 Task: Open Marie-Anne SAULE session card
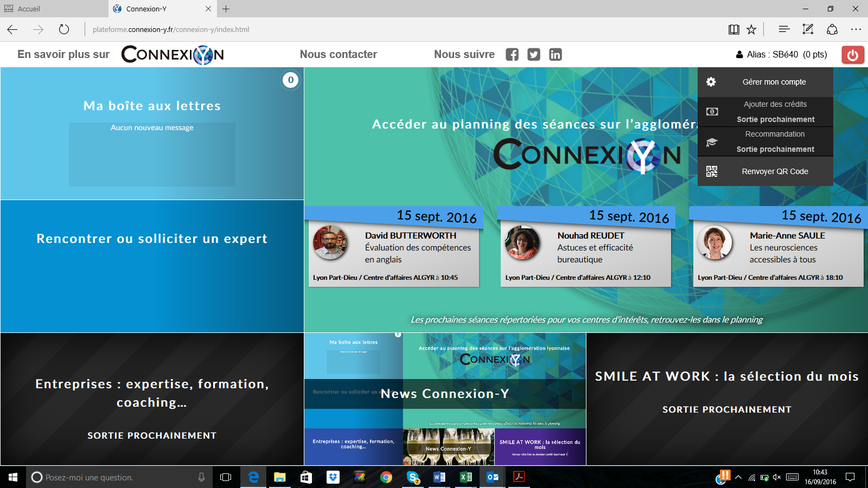pyautogui.click(x=778, y=248)
